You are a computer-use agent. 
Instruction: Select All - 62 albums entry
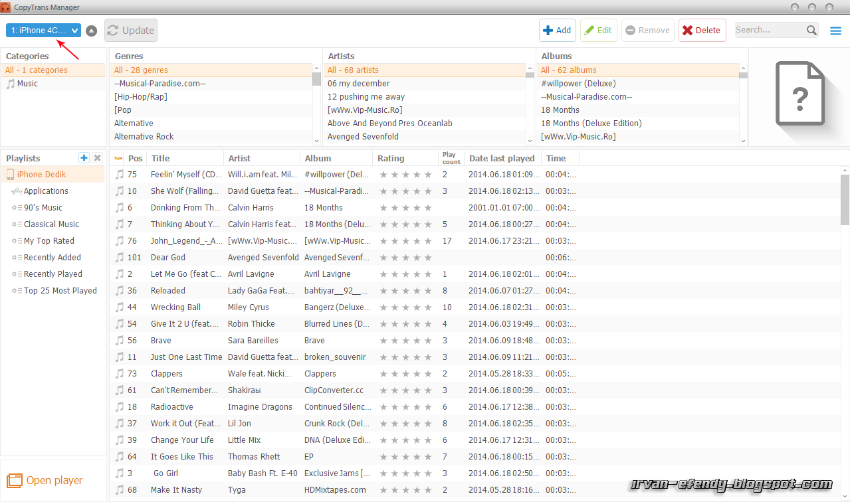point(638,70)
